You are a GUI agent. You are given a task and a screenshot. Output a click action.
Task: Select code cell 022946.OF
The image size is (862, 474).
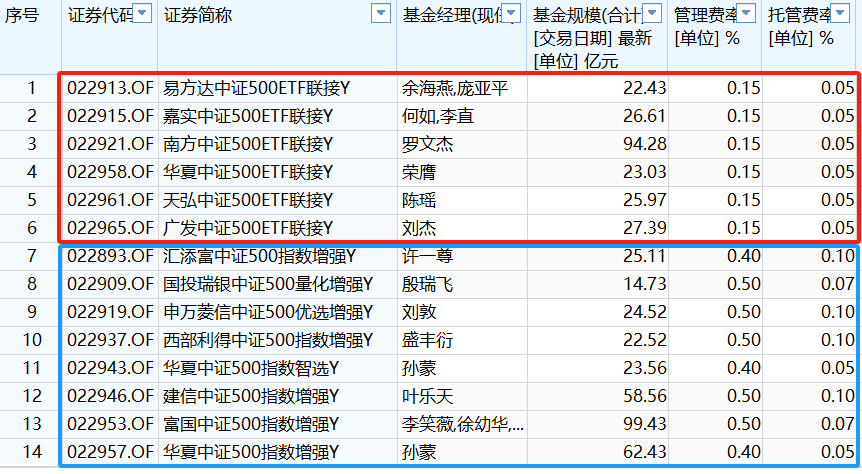click(110, 396)
